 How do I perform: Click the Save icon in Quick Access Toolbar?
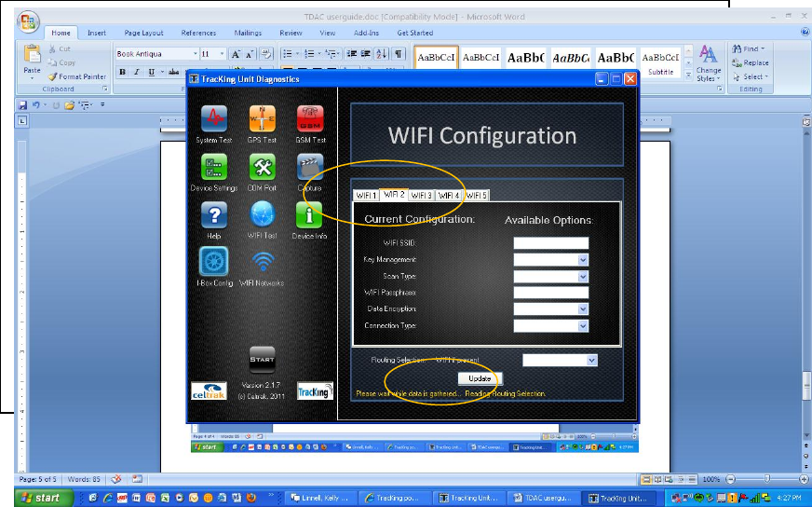click(x=22, y=104)
